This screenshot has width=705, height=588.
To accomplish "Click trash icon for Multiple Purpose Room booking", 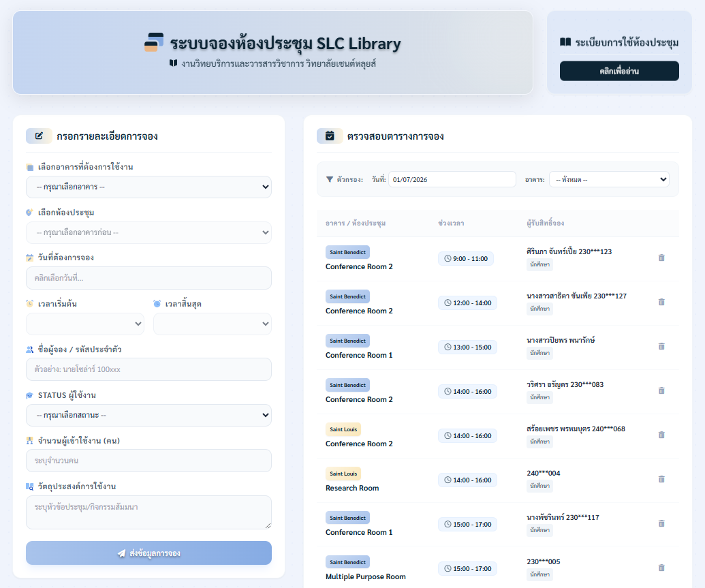I will tap(661, 568).
